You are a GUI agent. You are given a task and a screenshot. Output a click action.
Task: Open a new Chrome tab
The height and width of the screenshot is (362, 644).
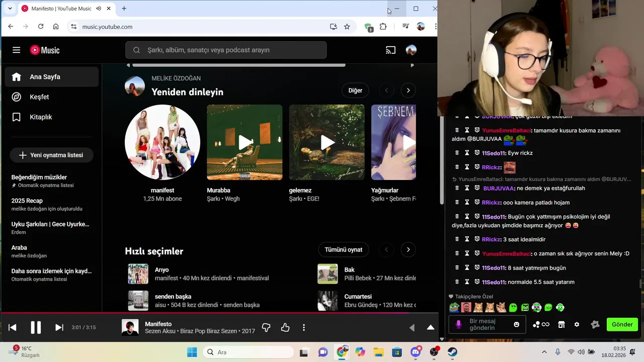(124, 9)
